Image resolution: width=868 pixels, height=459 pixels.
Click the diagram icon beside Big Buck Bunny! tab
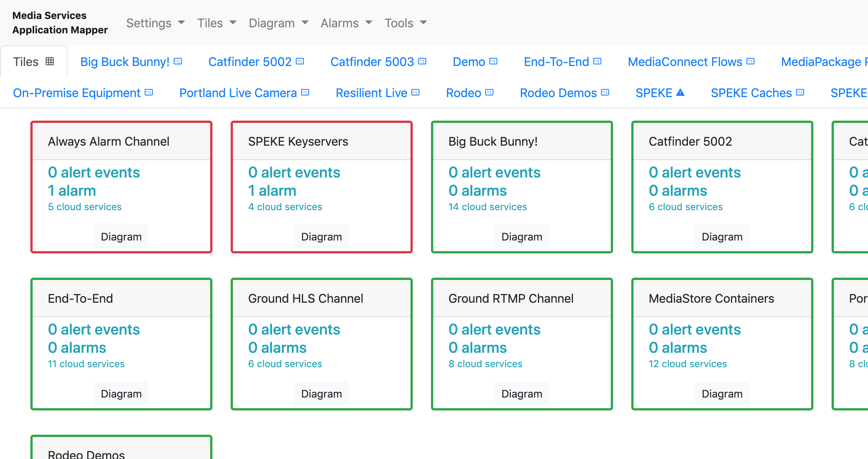point(178,61)
